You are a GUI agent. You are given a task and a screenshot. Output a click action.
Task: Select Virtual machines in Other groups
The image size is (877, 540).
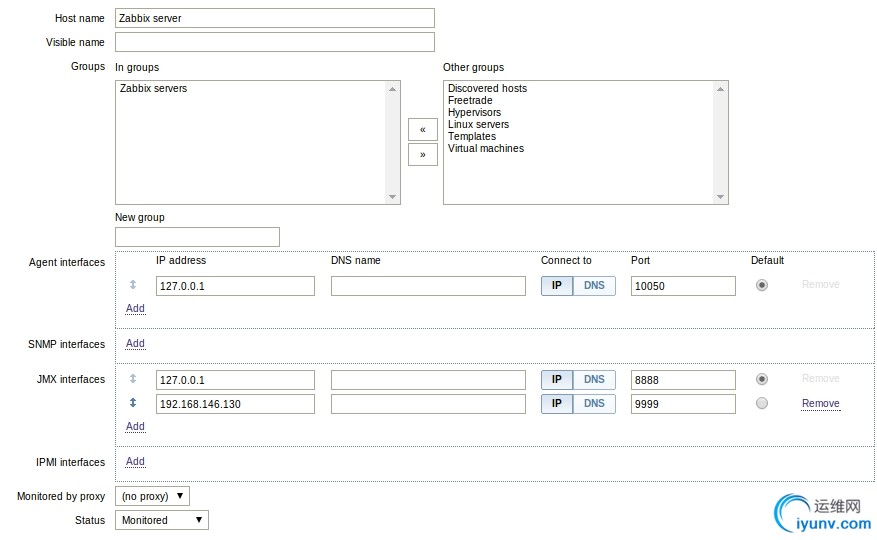(x=485, y=148)
